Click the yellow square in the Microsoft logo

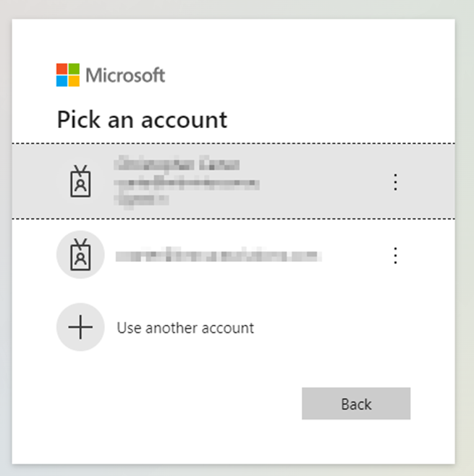point(73,80)
